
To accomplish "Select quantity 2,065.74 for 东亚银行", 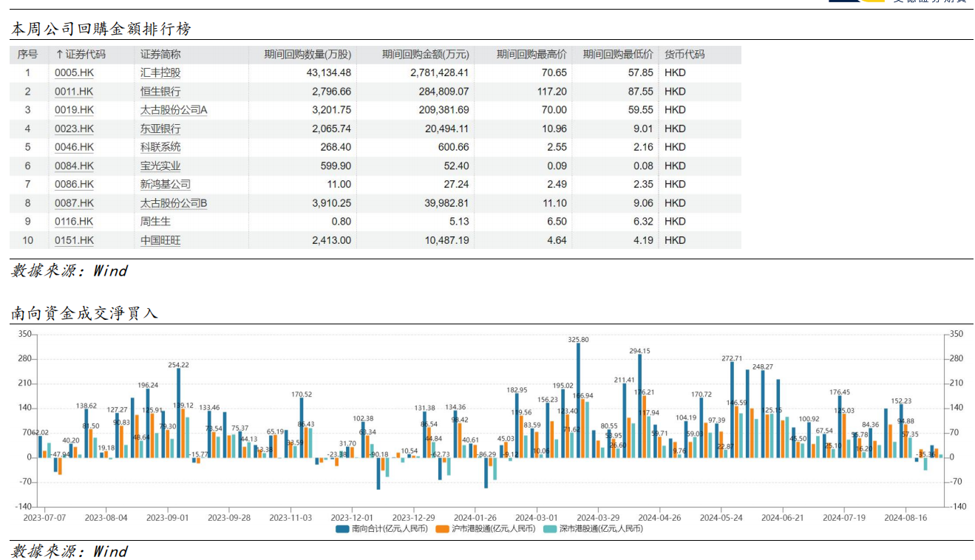I will point(333,129).
